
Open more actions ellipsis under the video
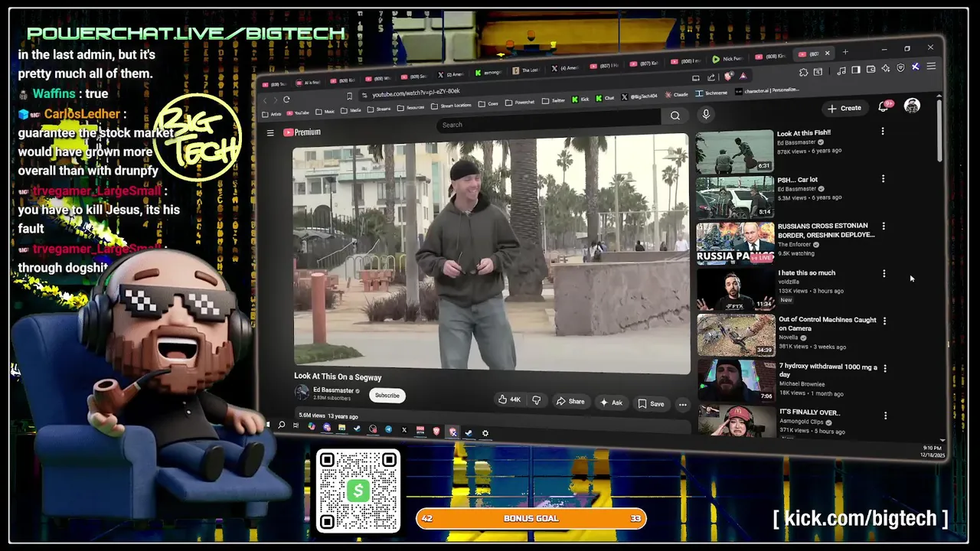tap(682, 405)
